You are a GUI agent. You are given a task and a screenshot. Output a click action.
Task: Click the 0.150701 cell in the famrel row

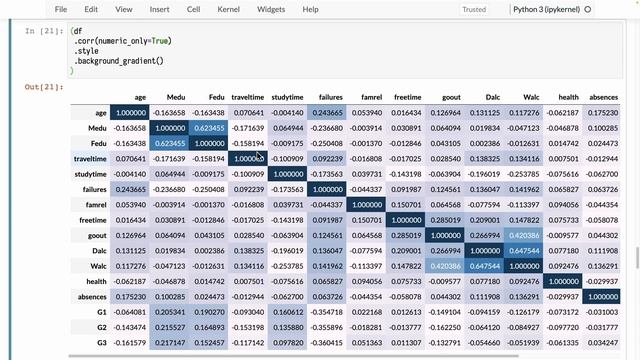coord(406,205)
